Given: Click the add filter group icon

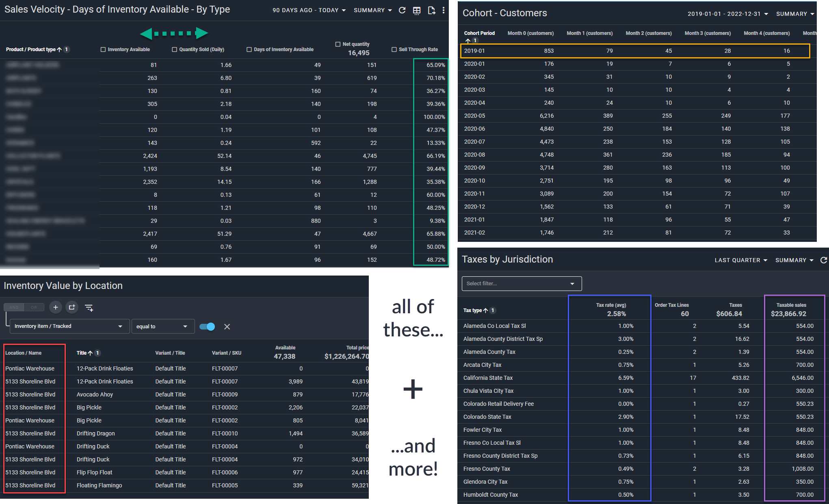Looking at the screenshot, I should 72,308.
